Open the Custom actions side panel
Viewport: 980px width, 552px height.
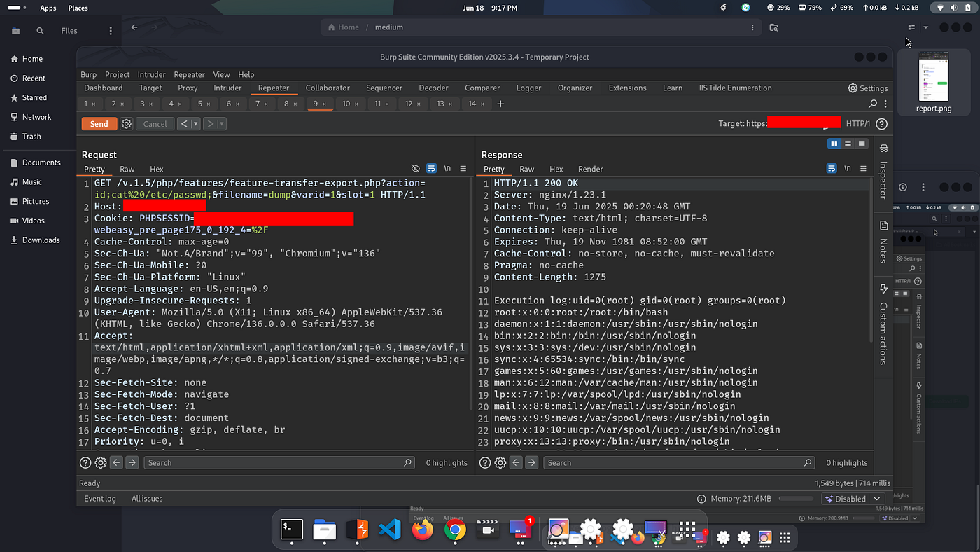pyautogui.click(x=883, y=324)
